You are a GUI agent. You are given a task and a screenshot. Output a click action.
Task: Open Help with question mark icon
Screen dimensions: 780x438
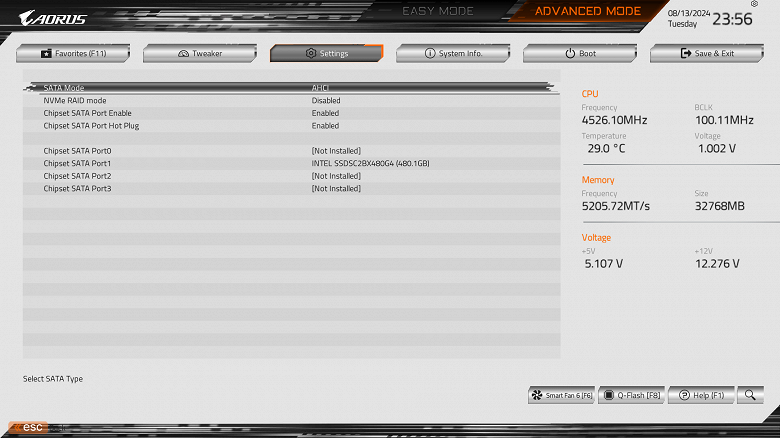(x=701, y=395)
